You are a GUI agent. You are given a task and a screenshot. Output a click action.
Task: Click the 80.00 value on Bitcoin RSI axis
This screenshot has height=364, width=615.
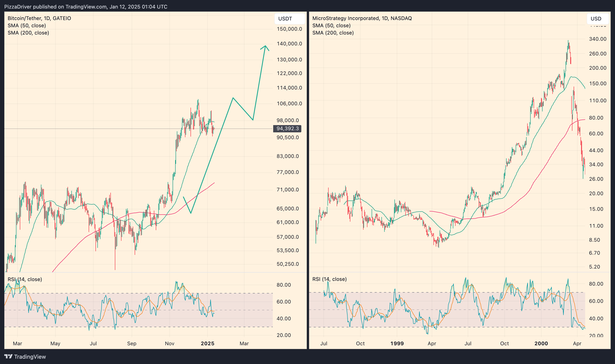click(x=284, y=285)
